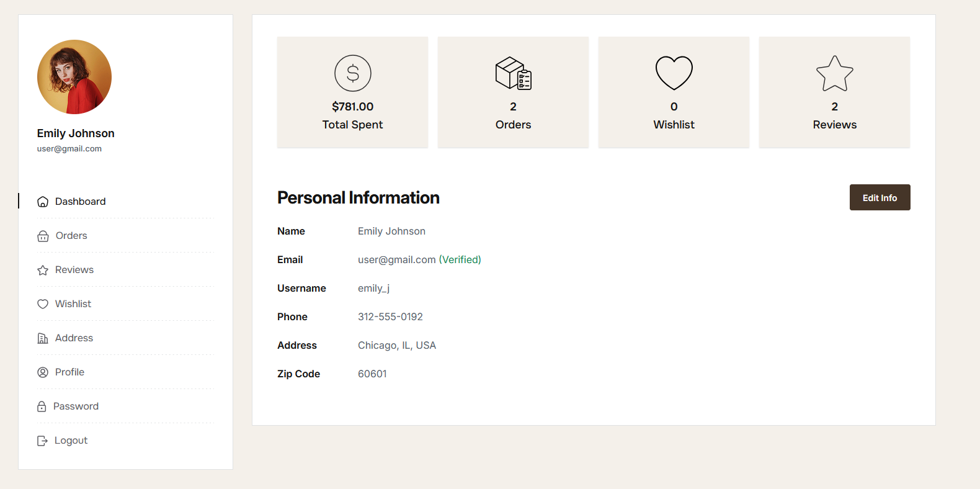Open the Wishlist menu item label
This screenshot has width=980, height=489.
tap(73, 304)
